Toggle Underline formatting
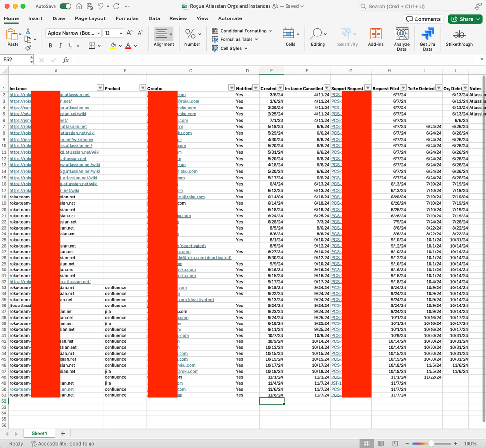The image size is (486, 448). [71, 46]
